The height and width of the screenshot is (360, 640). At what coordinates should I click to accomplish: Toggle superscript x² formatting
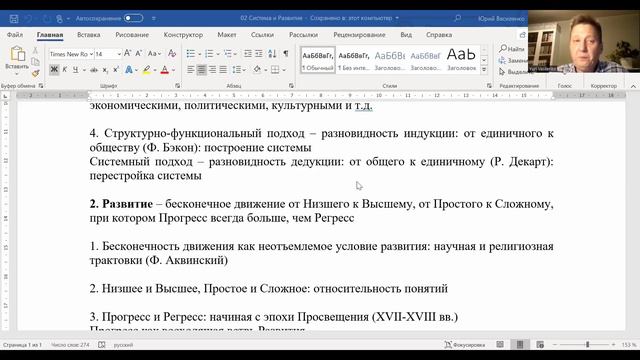[116, 70]
